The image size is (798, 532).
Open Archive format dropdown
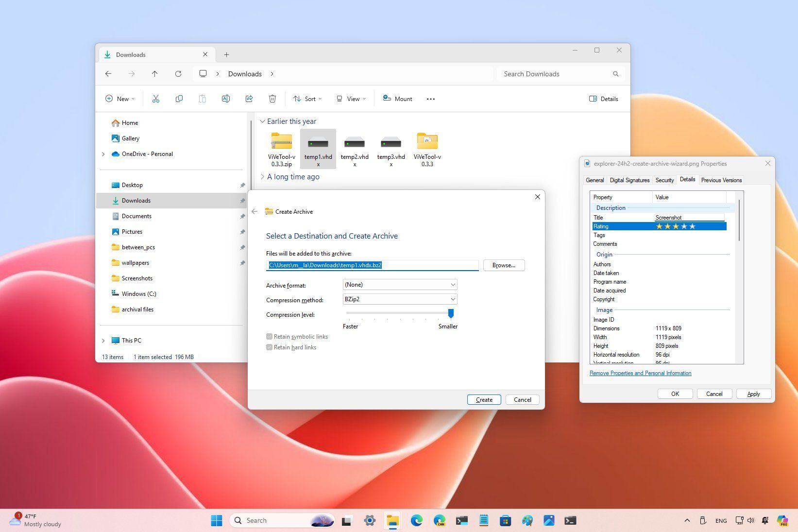point(400,285)
